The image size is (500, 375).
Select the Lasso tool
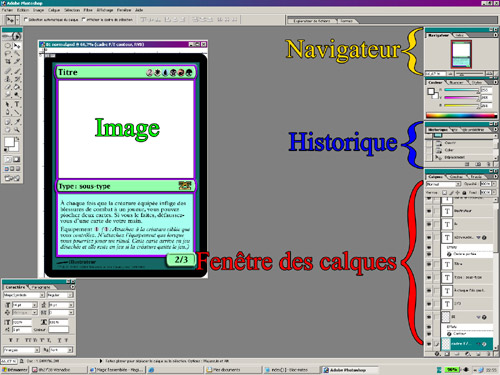(x=8, y=53)
